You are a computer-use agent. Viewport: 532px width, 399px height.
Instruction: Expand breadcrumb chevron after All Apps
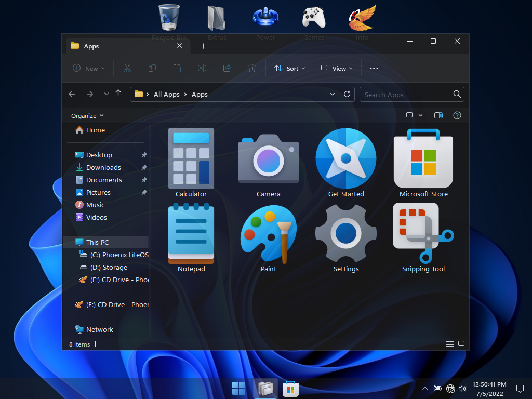(185, 95)
